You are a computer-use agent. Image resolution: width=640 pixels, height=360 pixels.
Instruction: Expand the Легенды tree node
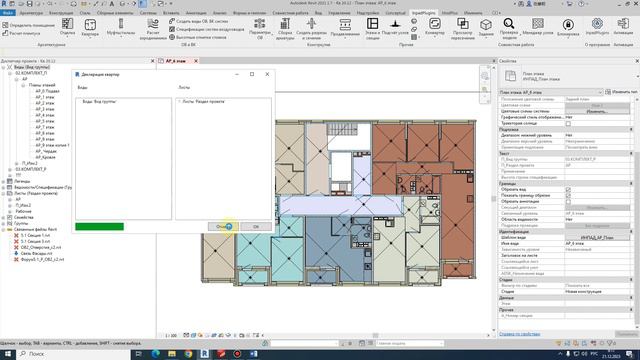click(x=3, y=181)
